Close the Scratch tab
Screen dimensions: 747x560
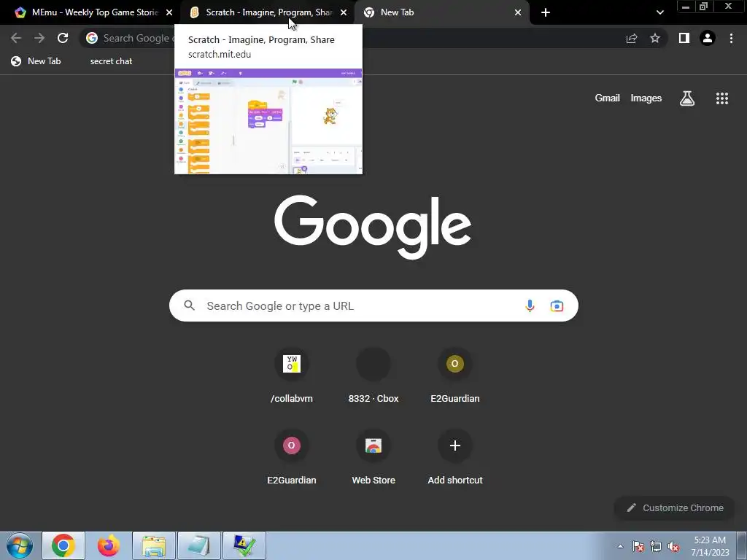click(x=344, y=12)
